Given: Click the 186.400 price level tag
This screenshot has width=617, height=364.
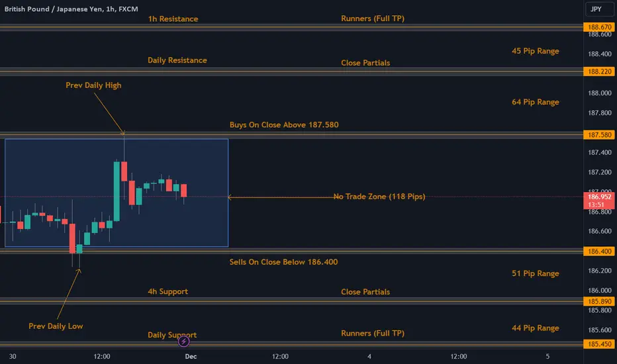Looking at the screenshot, I should [599, 251].
